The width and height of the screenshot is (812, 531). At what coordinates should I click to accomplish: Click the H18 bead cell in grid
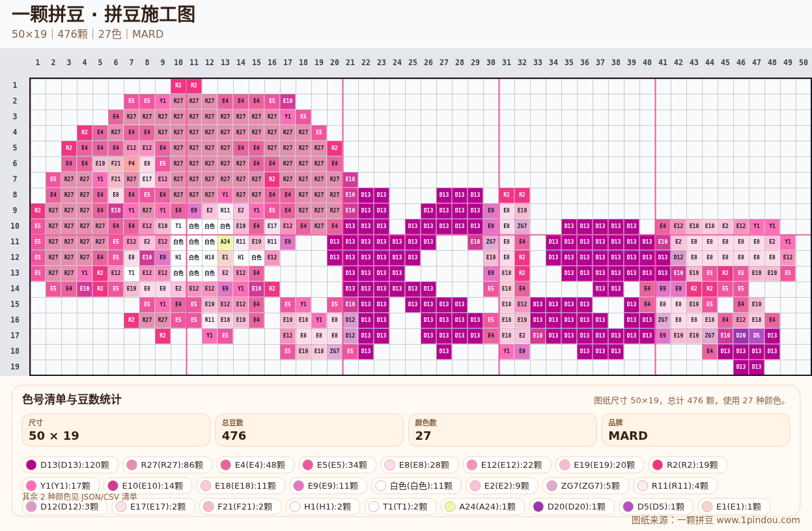[x=210, y=257]
